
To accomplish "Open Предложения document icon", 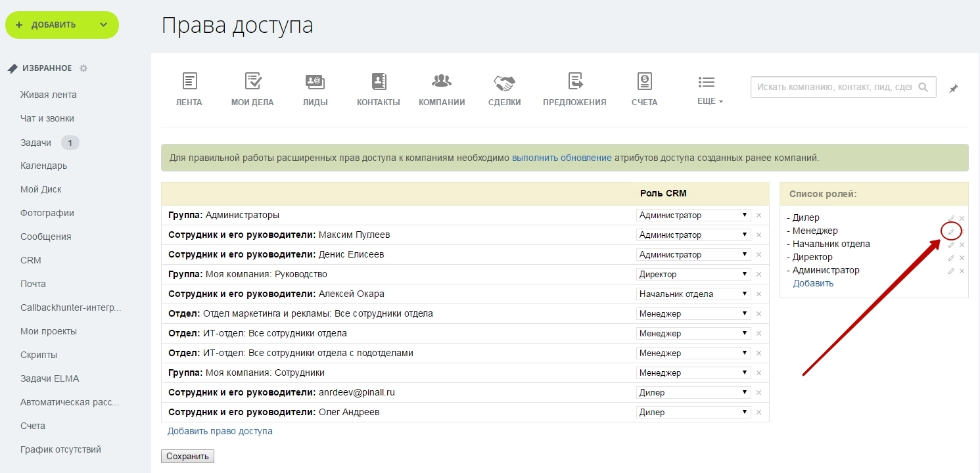I will (575, 81).
